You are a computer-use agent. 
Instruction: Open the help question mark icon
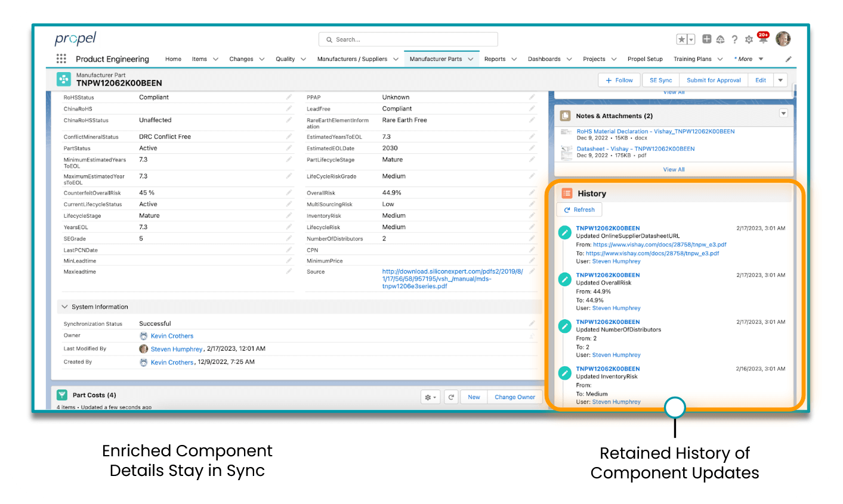pyautogui.click(x=734, y=39)
